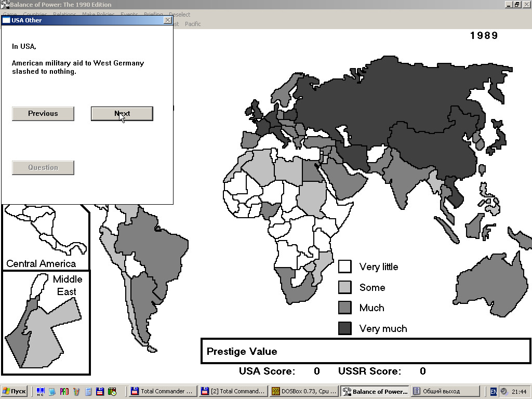Open the PAD quick launch icon
Viewport: 532px width, 399px height.
point(64,391)
